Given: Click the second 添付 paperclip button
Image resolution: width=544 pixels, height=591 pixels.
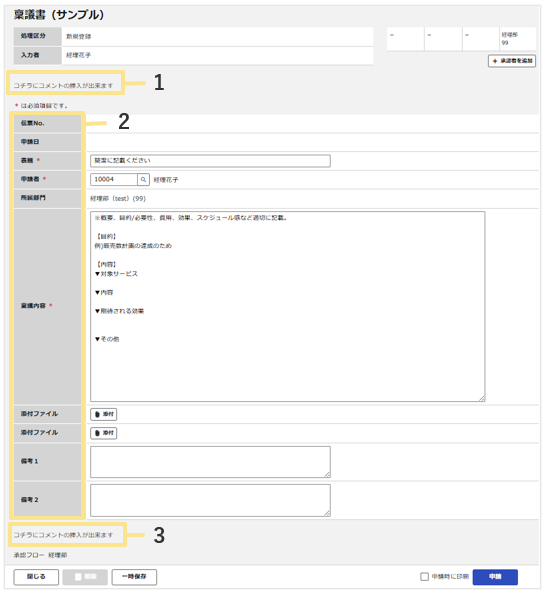Looking at the screenshot, I should pyautogui.click(x=104, y=433).
